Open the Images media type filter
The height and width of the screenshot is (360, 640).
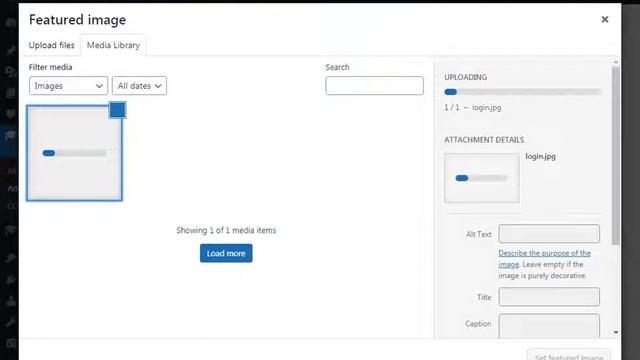[68, 86]
